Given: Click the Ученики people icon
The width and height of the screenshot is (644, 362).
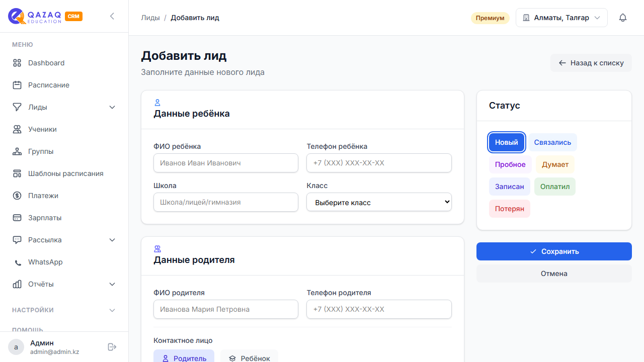Looking at the screenshot, I should [x=17, y=129].
